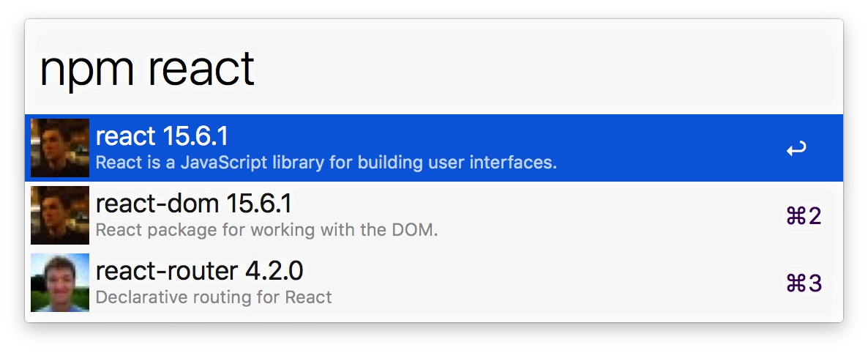Click the Return key icon on highlighted row

796,149
